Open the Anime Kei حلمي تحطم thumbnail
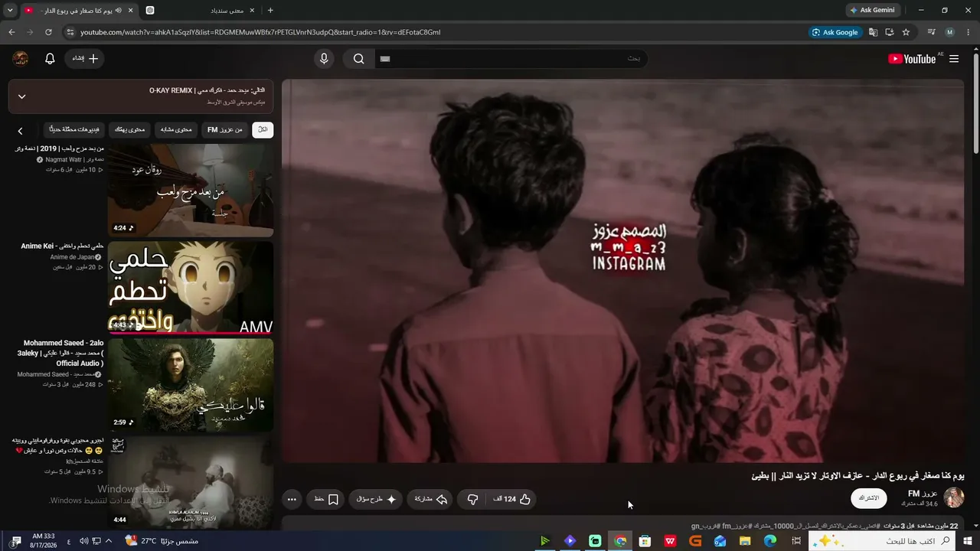This screenshot has width=980, height=551. click(191, 289)
